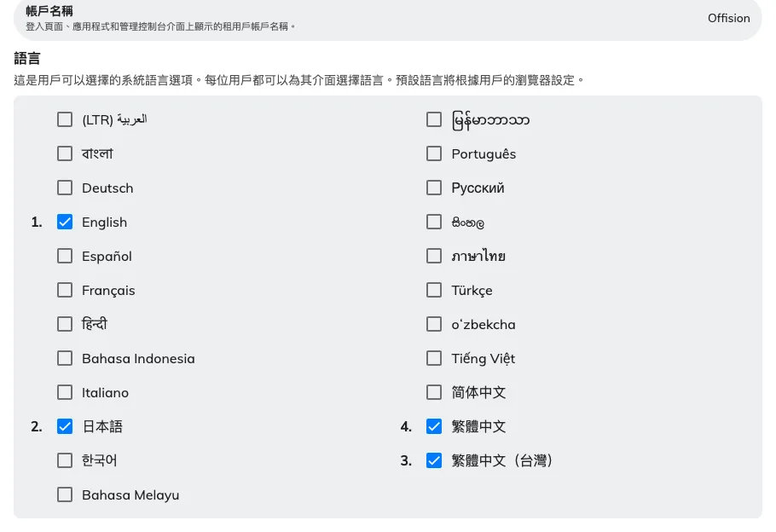Click the 語言 section heading
This screenshot has width=776, height=532.
point(26,58)
